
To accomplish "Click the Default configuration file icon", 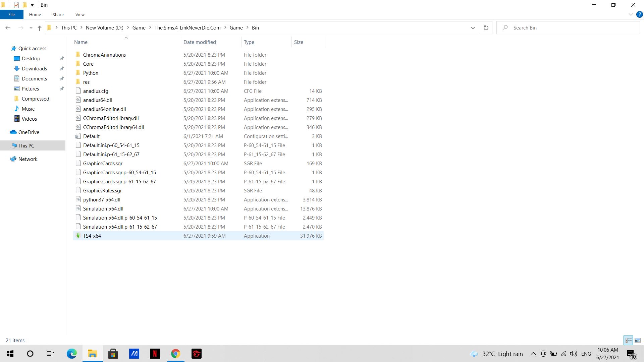I will [x=78, y=136].
